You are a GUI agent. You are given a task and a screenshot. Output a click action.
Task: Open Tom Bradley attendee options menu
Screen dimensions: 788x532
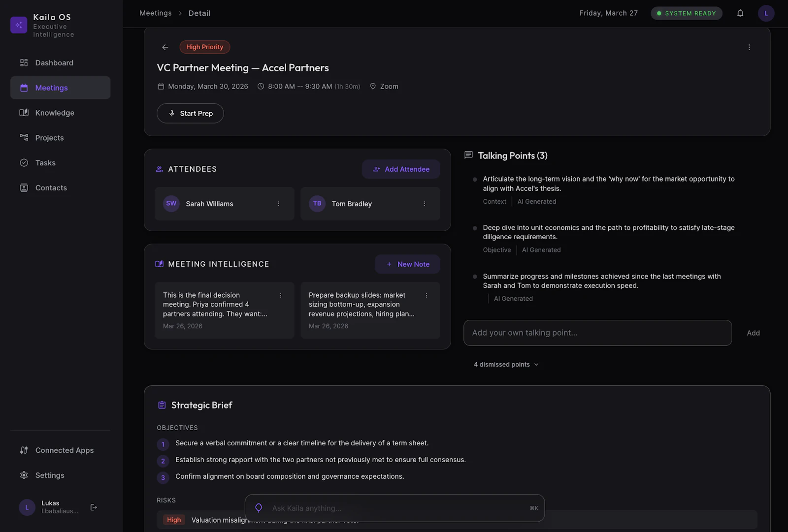point(424,204)
